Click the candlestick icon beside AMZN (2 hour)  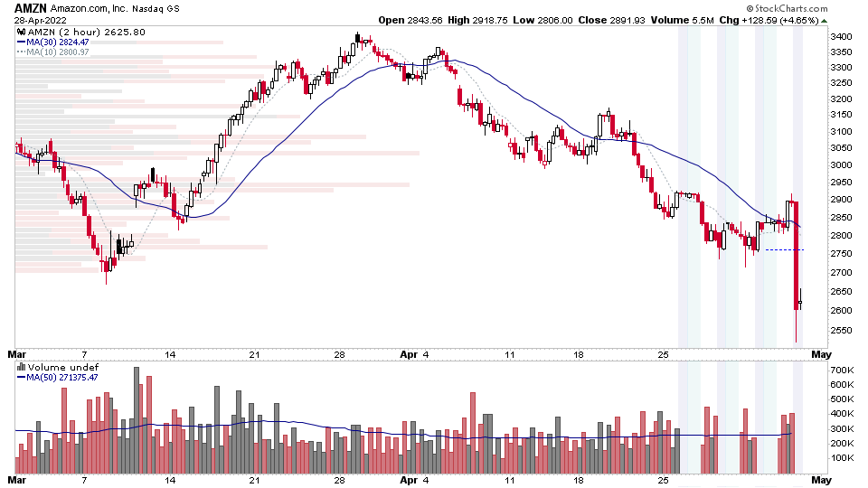tap(21, 33)
